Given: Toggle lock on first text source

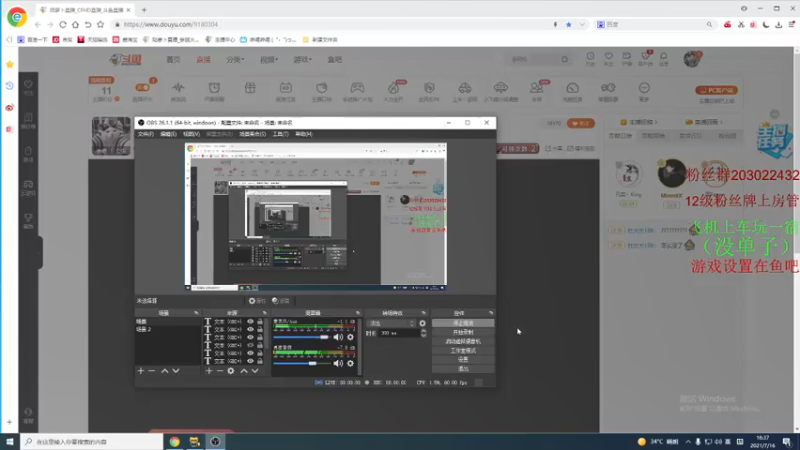Looking at the screenshot, I should pos(260,322).
